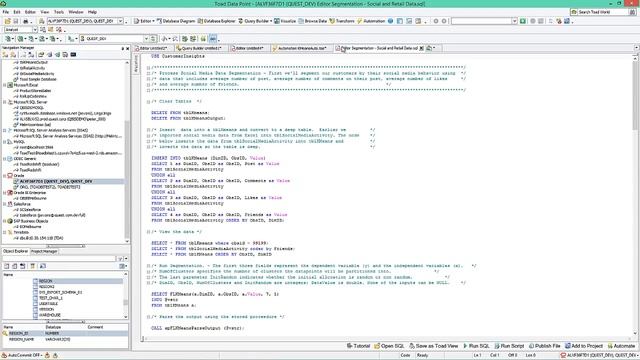Collapse the Salesforce connection group
The width and height of the screenshot is (640, 360).
4,204
